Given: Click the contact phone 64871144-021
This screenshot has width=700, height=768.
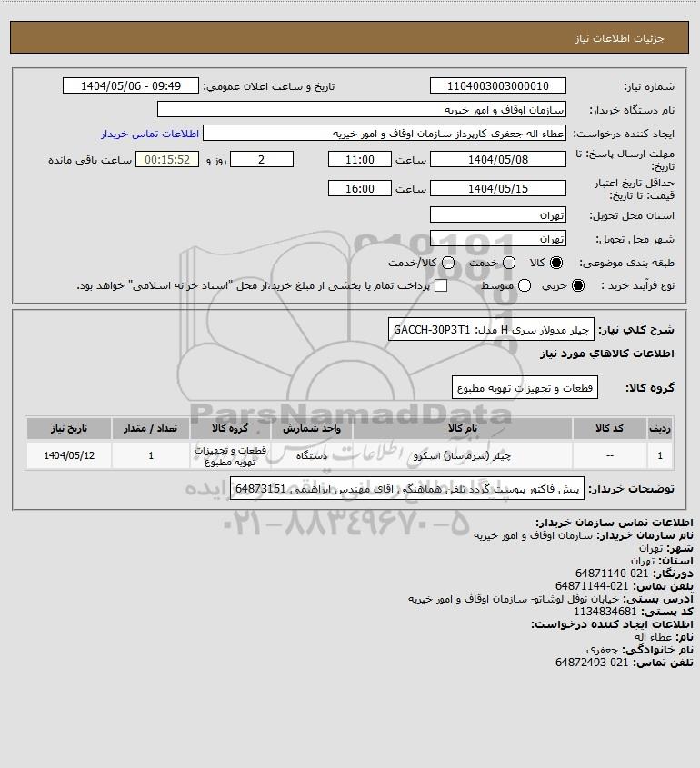Looking at the screenshot, I should tap(591, 586).
